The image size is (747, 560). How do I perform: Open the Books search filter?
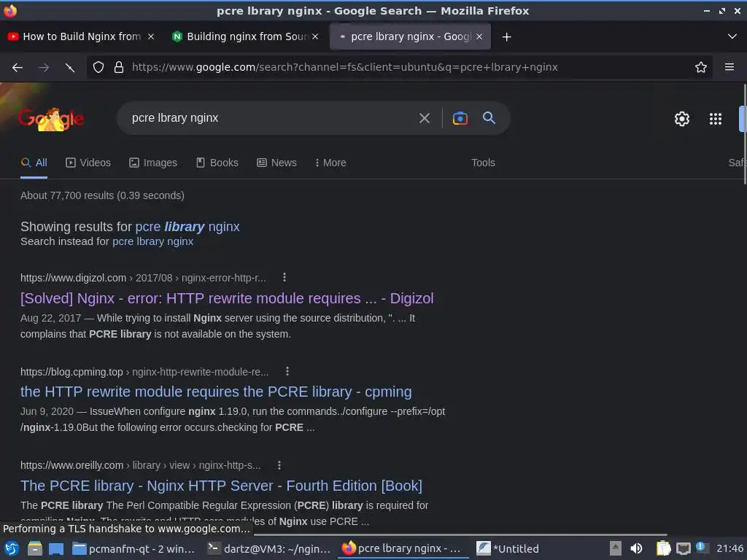[x=217, y=163]
